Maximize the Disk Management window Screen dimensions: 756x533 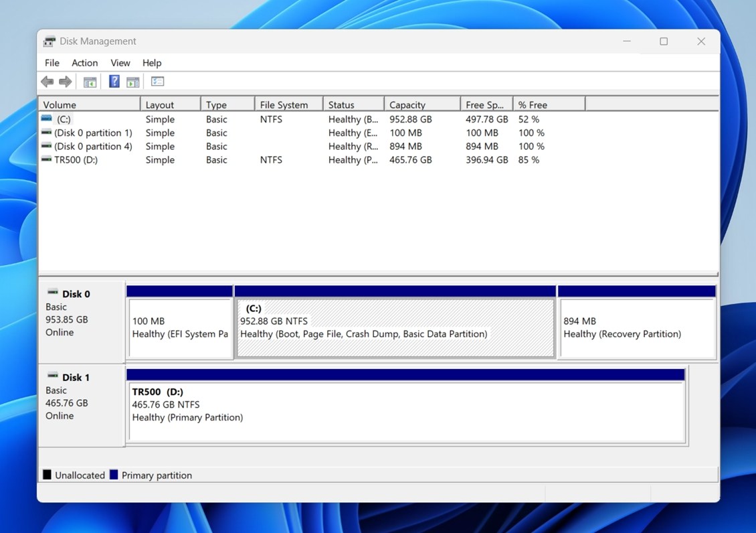(x=664, y=41)
